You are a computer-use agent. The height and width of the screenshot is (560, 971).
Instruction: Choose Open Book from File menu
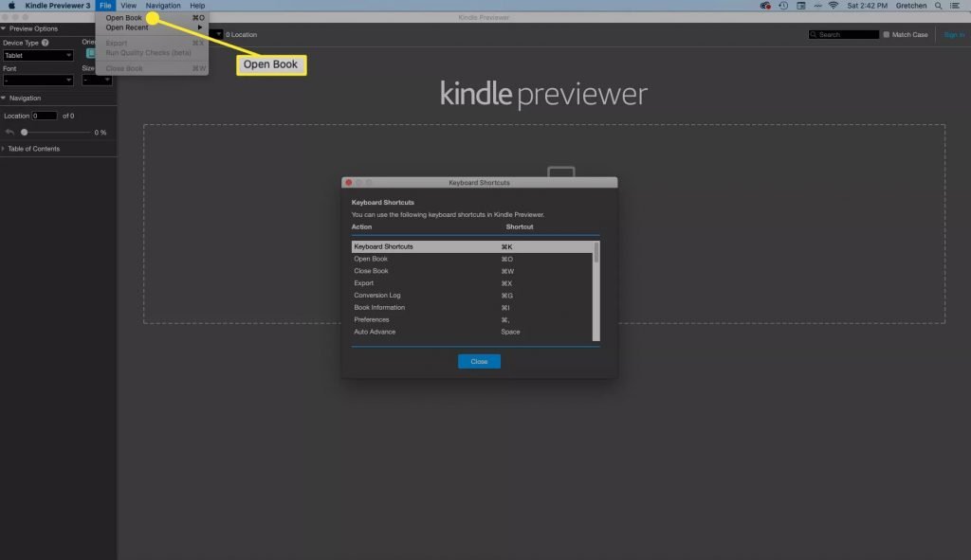click(x=154, y=18)
